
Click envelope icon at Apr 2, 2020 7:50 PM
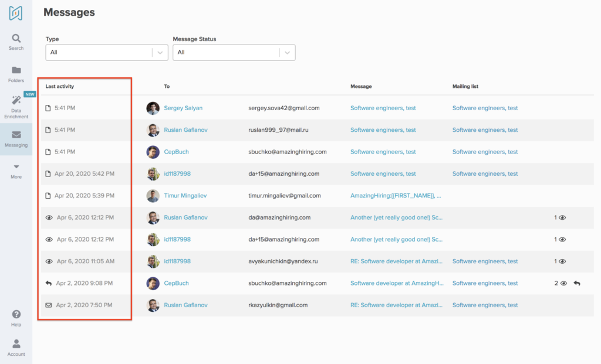pyautogui.click(x=48, y=305)
